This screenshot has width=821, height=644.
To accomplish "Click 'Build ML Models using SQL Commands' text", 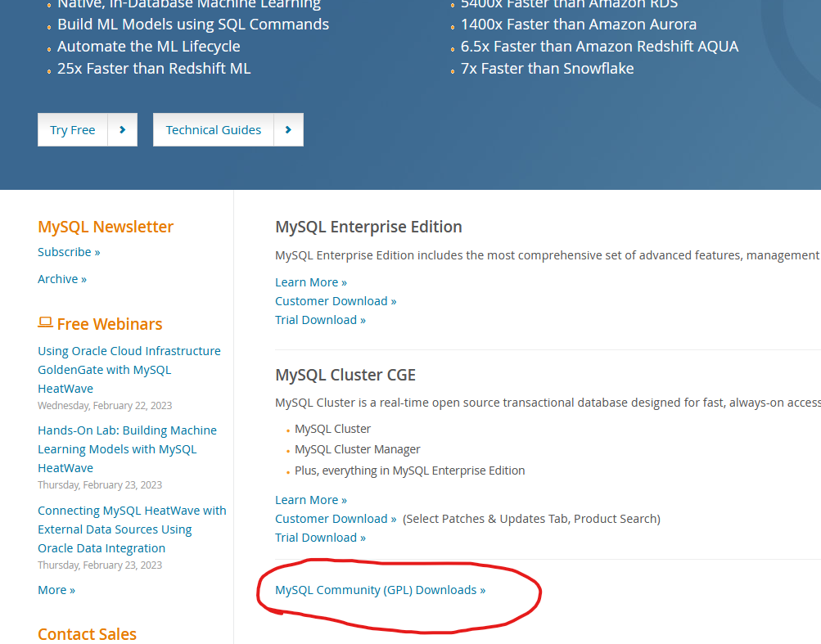I will pos(193,25).
